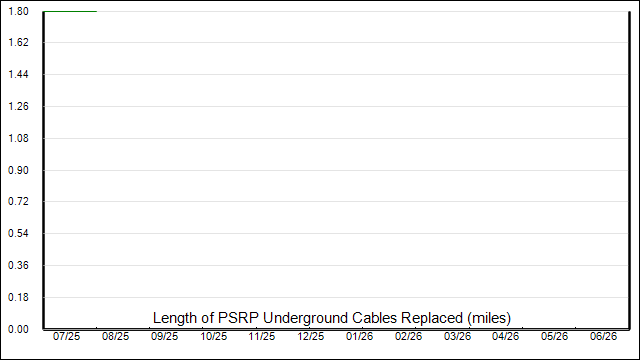Click the 0.90 y-axis value
The image size is (640, 360).
[18, 170]
